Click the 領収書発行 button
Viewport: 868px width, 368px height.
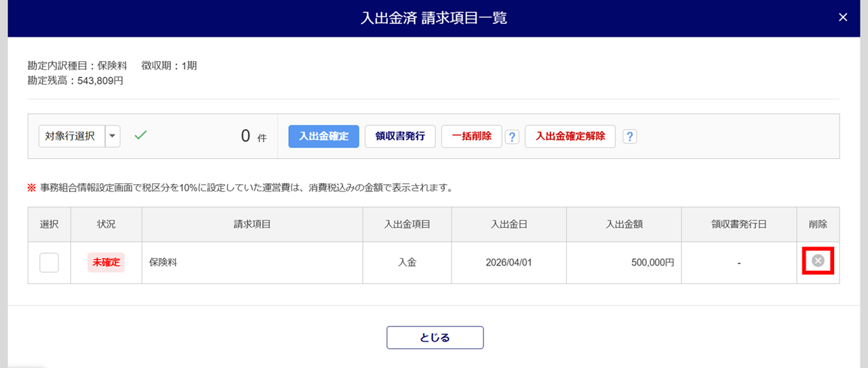(x=400, y=136)
